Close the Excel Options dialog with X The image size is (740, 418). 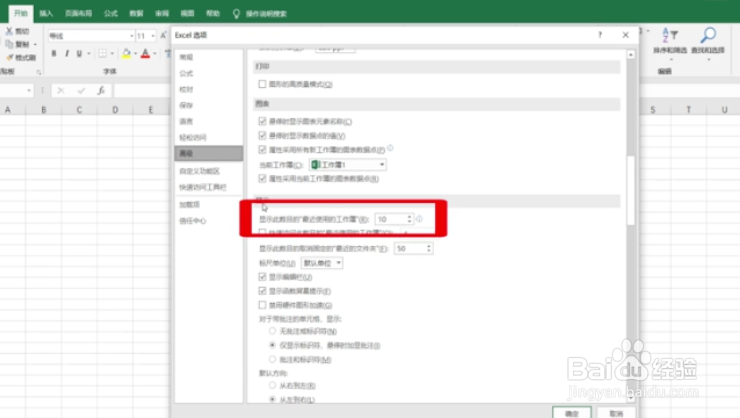[x=625, y=35]
